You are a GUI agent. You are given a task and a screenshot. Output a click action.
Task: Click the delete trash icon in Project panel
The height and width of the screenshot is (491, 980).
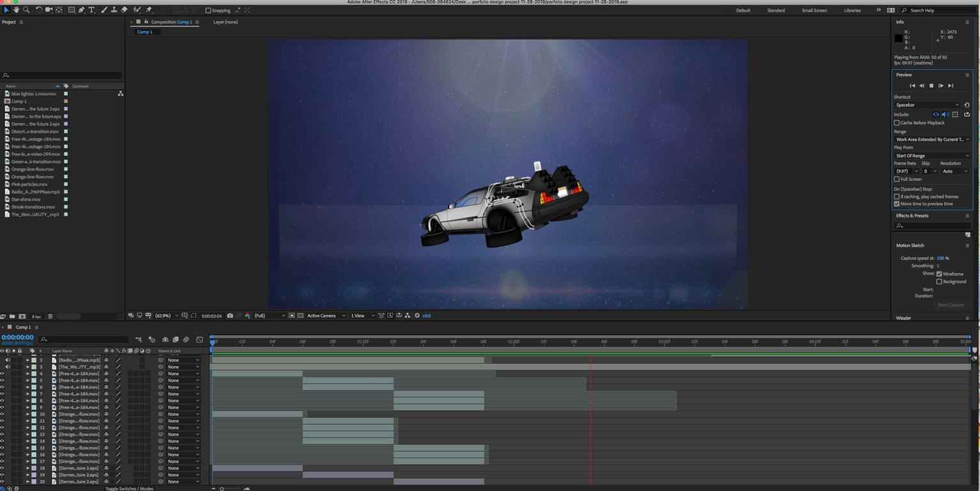pos(50,316)
